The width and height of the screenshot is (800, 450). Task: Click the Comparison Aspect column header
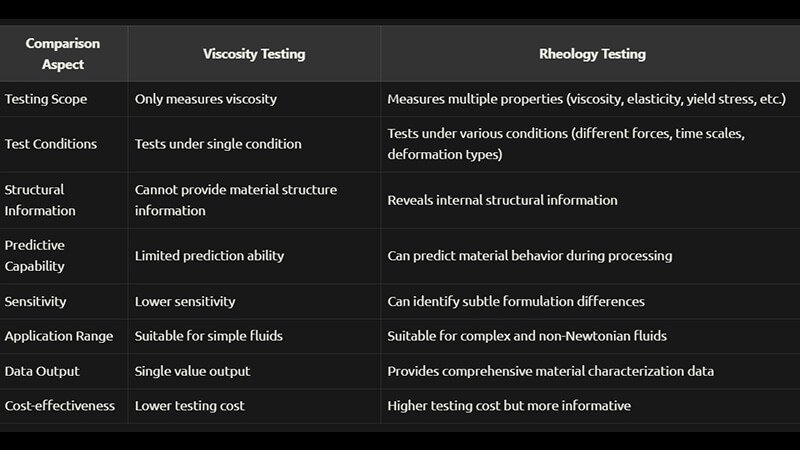tap(63, 54)
